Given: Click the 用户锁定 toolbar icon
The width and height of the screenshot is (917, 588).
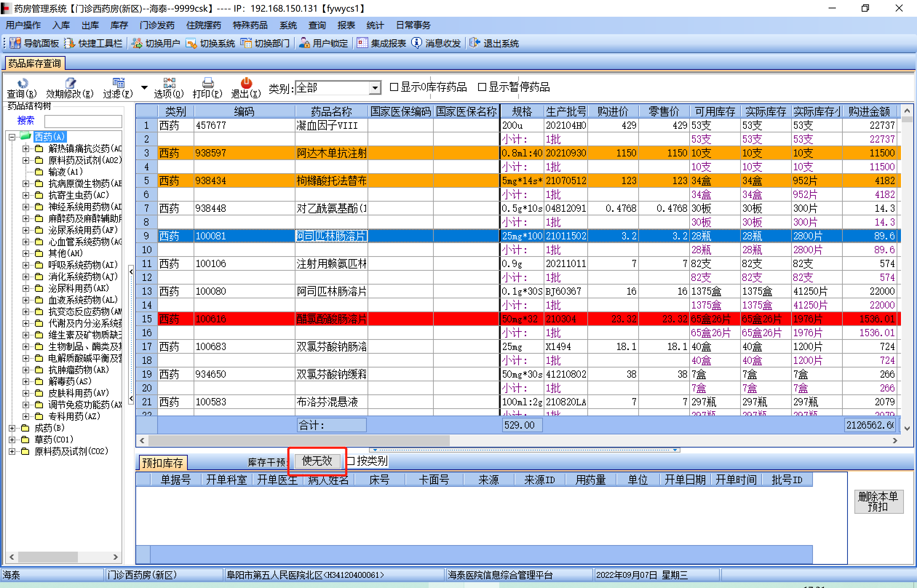Looking at the screenshot, I should (304, 43).
